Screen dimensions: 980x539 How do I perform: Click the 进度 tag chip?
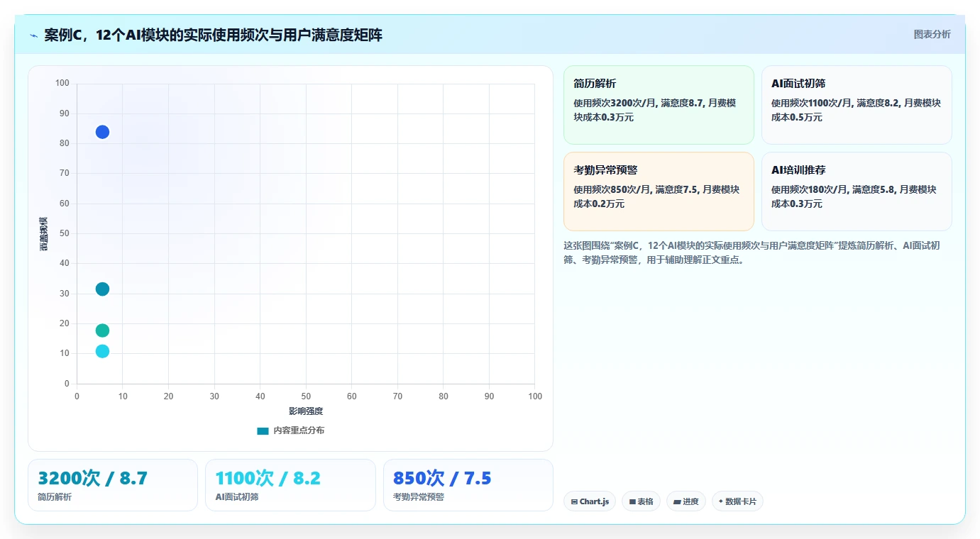[686, 501]
